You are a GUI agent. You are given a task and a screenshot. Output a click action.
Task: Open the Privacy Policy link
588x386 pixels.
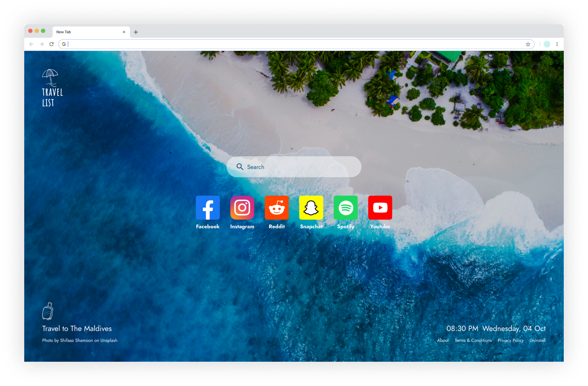click(x=511, y=341)
